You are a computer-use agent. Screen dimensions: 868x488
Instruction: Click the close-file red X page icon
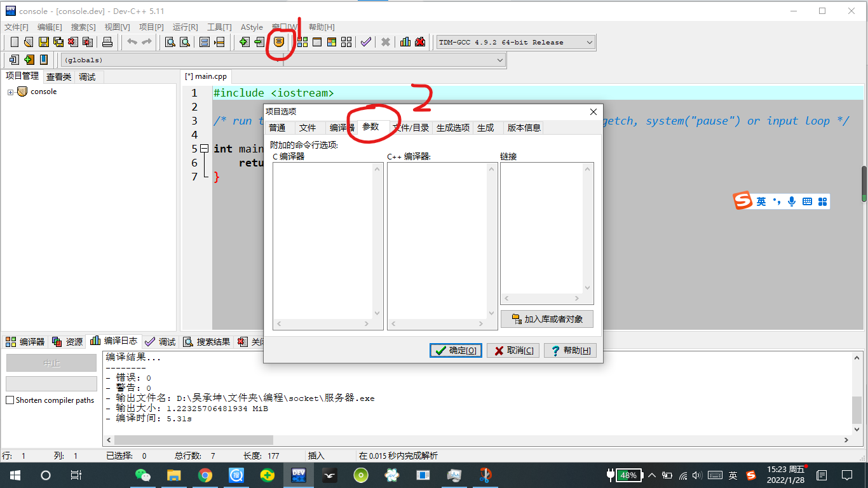click(72, 42)
